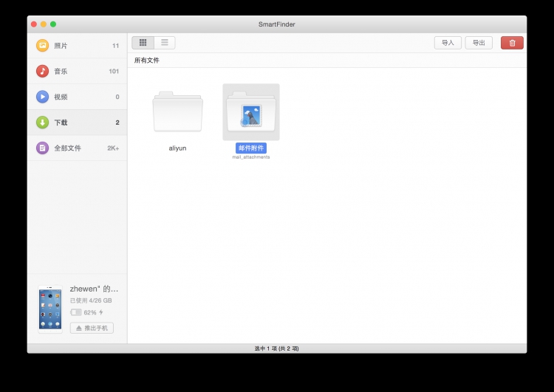
Task: Click the highlighted 邮件附件 folder name label
Action: point(251,148)
